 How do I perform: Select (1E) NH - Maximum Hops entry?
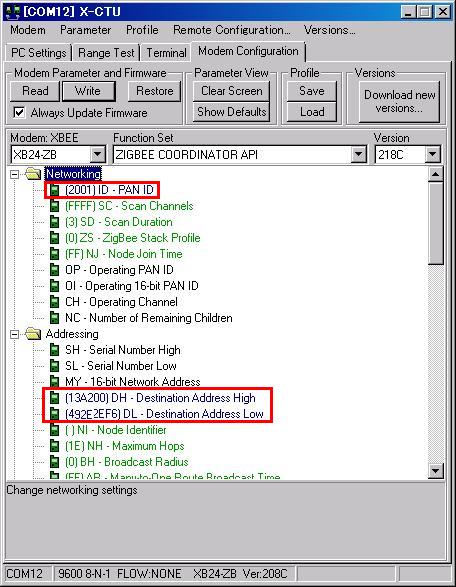point(125,446)
